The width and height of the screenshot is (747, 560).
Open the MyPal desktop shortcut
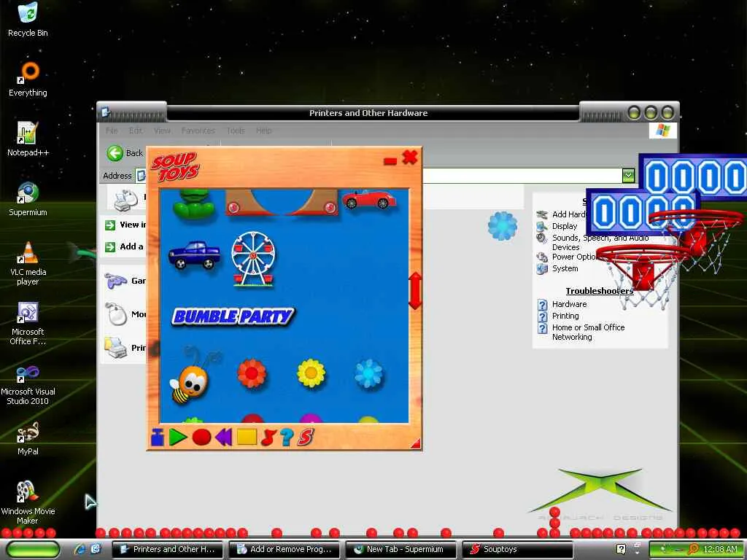[28, 438]
